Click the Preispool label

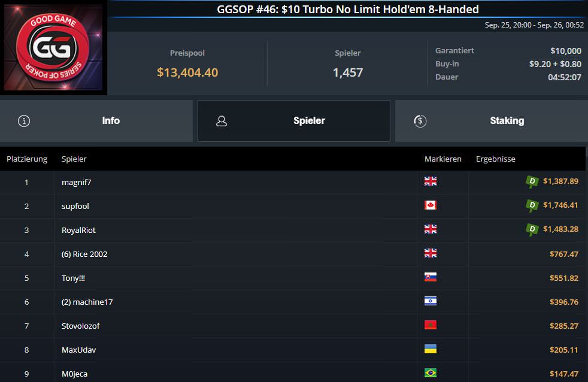pos(187,53)
